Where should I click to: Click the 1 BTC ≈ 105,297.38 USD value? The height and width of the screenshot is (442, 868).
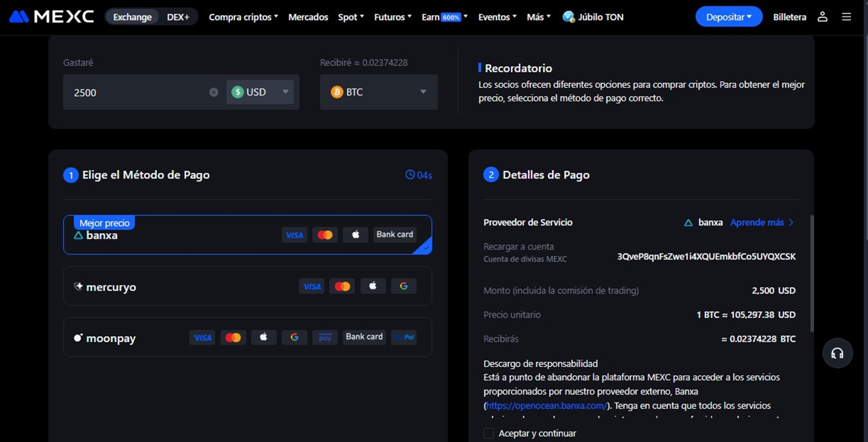click(x=746, y=315)
